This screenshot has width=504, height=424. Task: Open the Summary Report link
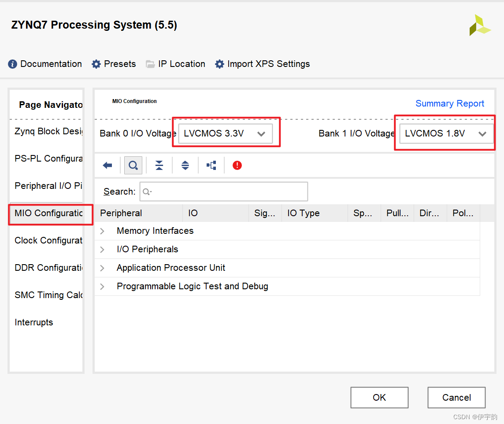pos(449,103)
